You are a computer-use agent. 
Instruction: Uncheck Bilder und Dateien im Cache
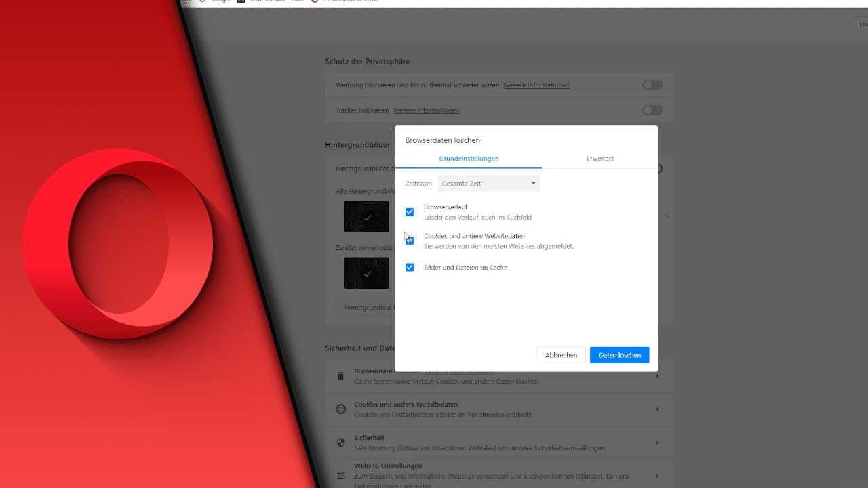[x=410, y=268]
